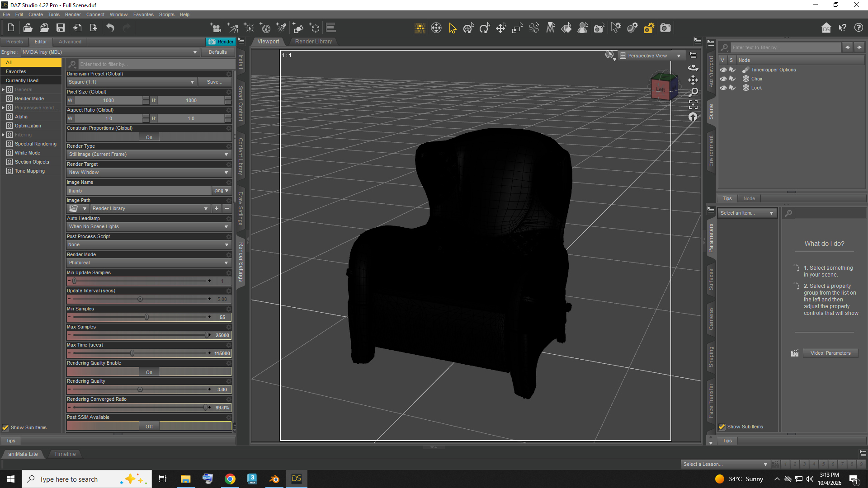Click the Import file icon
This screenshot has height=488, width=868.
(x=77, y=28)
